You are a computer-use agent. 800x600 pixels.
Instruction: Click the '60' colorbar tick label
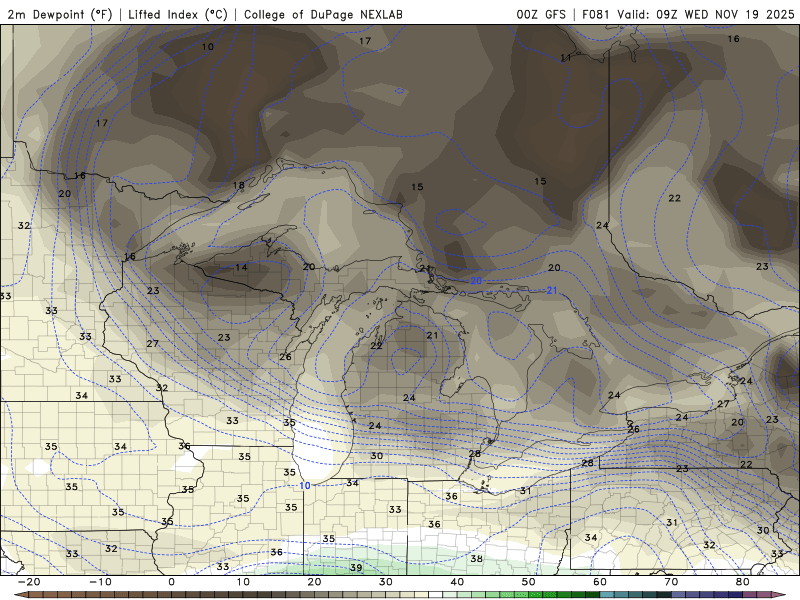pos(600,582)
